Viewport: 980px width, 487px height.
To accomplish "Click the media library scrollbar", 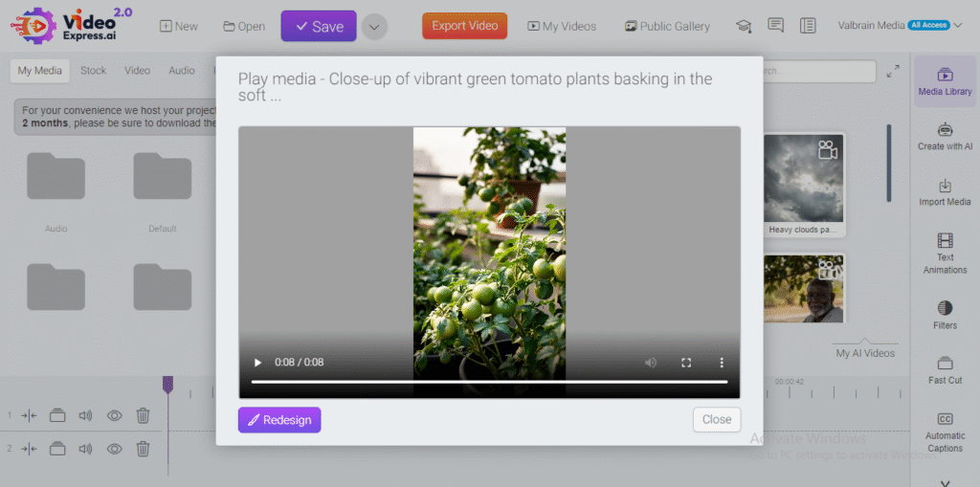I will point(889,163).
